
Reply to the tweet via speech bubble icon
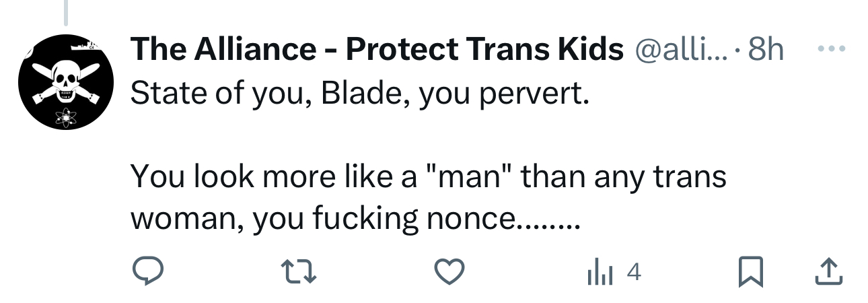(x=147, y=272)
